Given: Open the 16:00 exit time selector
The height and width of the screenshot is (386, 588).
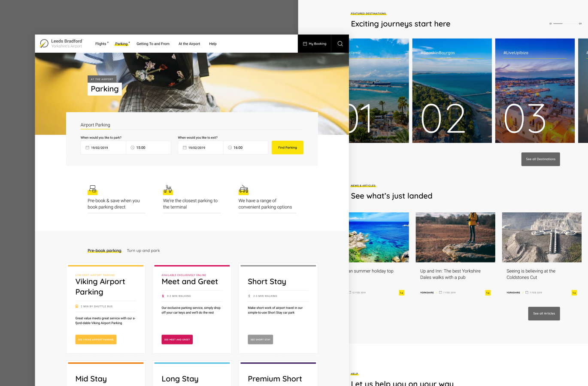Looking at the screenshot, I should [x=246, y=148].
